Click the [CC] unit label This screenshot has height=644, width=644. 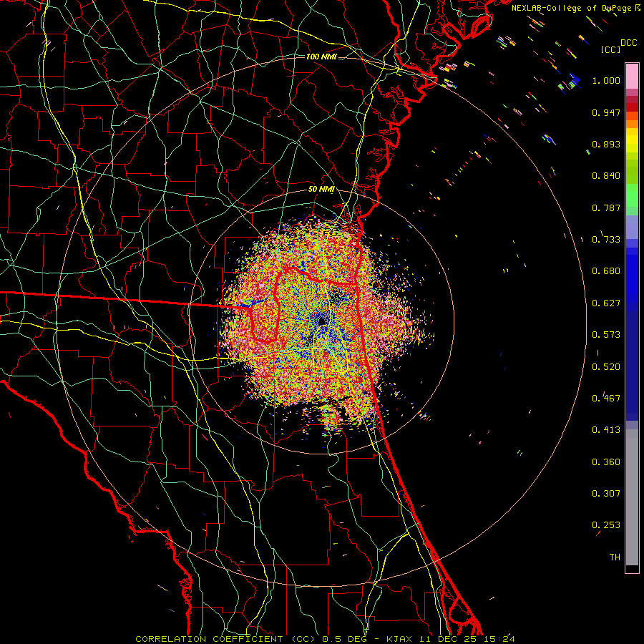point(611,49)
